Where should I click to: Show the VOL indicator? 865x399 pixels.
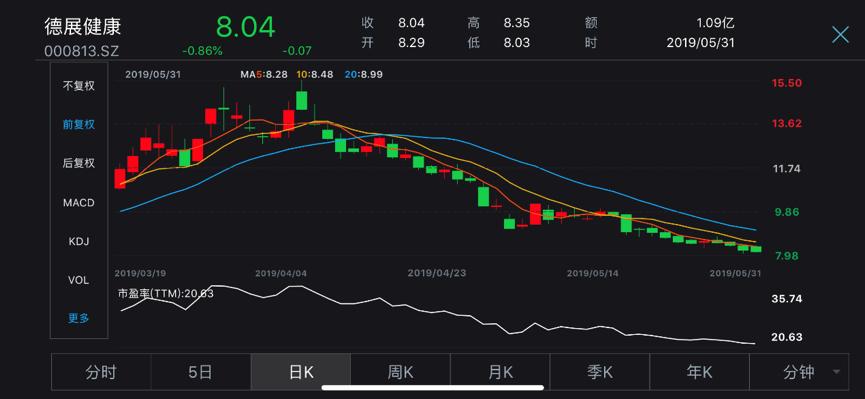[79, 280]
